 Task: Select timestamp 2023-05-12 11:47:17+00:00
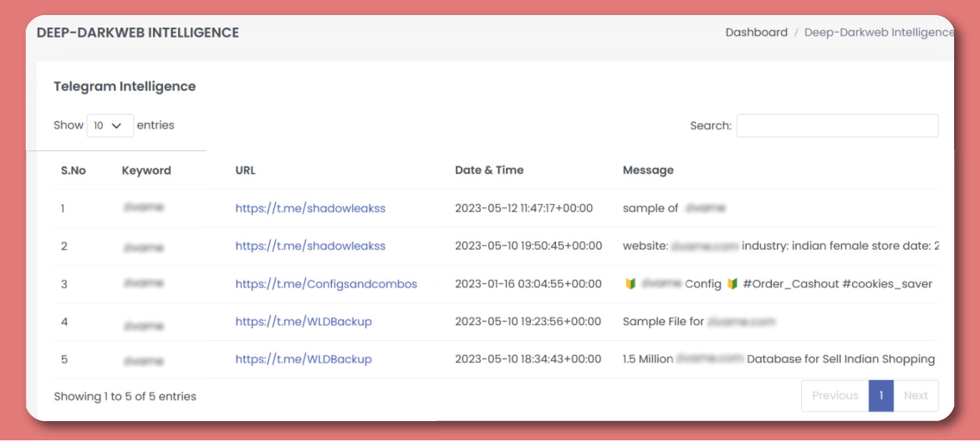pos(523,209)
